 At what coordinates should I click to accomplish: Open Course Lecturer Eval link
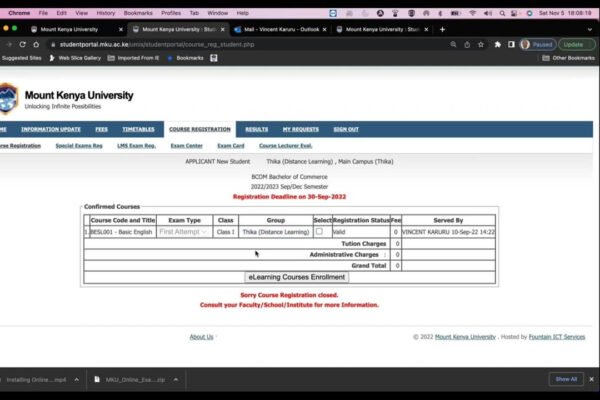pyautogui.click(x=285, y=146)
